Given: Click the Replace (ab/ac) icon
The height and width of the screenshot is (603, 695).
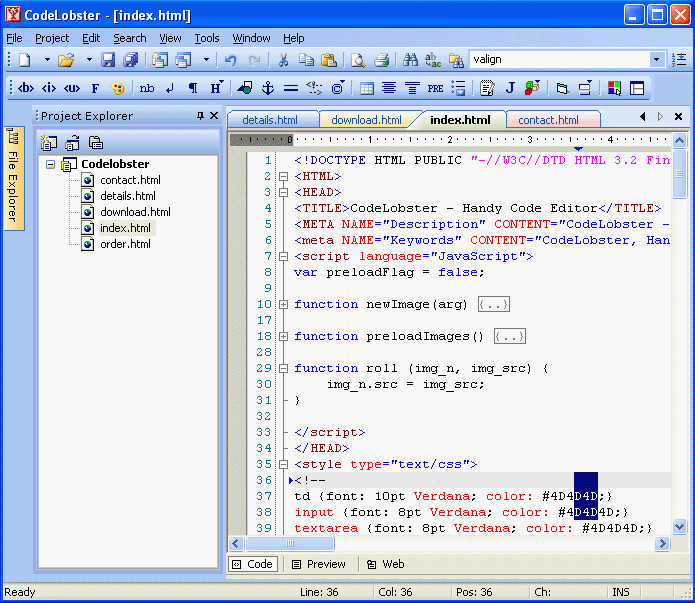Looking at the screenshot, I should click(x=433, y=59).
